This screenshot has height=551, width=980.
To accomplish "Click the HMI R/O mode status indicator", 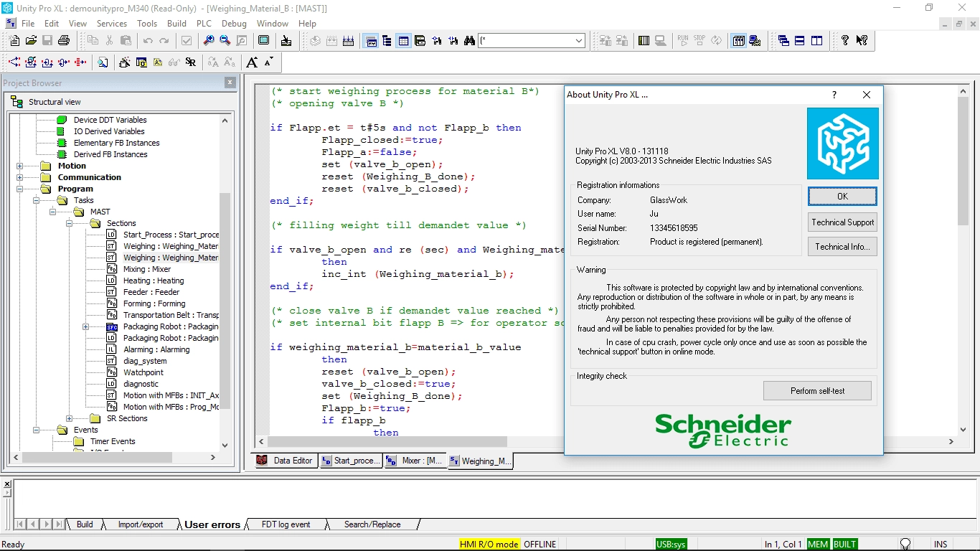I will point(489,545).
